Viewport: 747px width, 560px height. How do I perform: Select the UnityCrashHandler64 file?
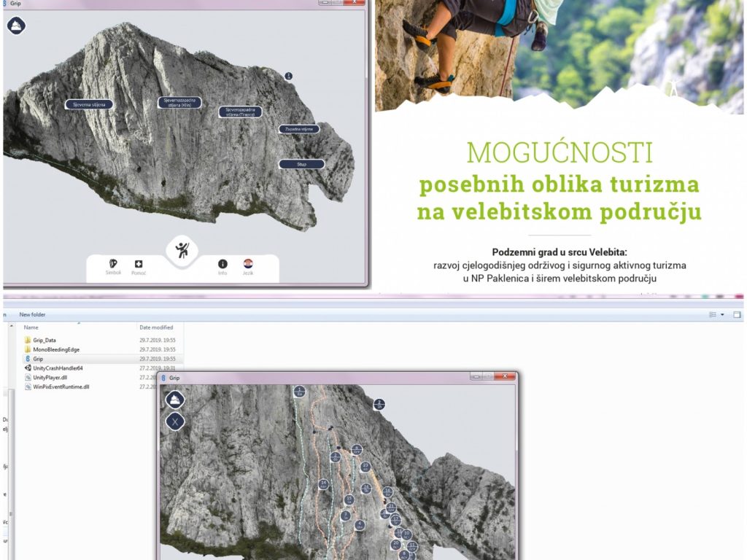pos(58,368)
